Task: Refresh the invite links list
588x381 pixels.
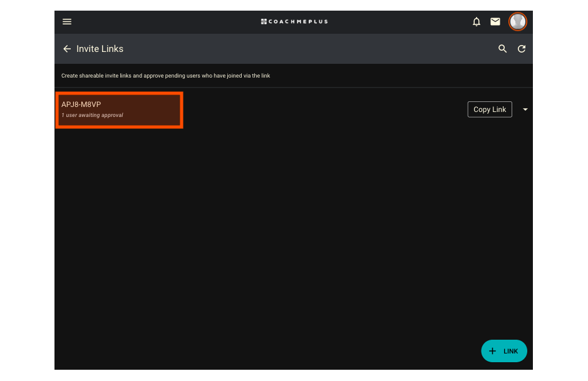Action: click(x=521, y=49)
